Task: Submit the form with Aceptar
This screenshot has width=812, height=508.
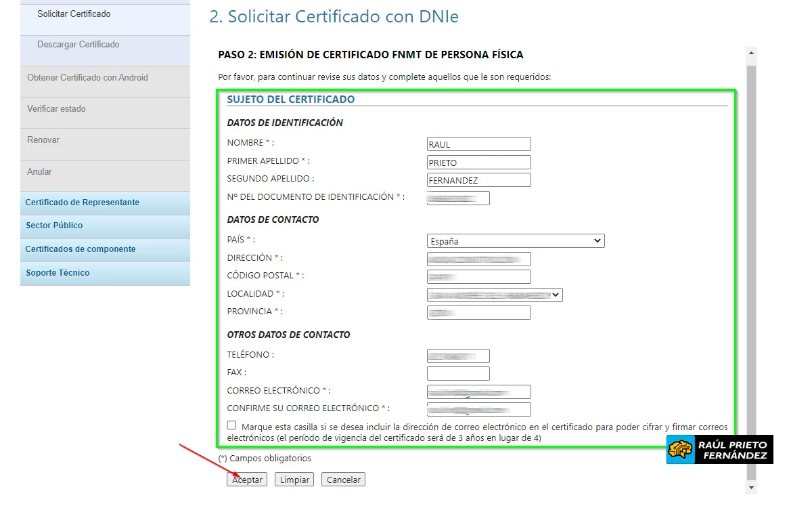Action: 246,479
